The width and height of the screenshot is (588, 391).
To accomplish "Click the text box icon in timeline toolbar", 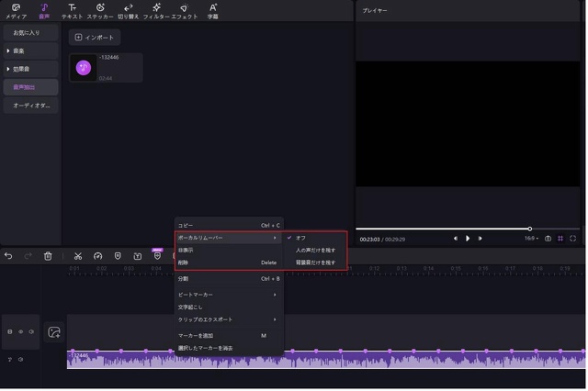I will [138, 257].
